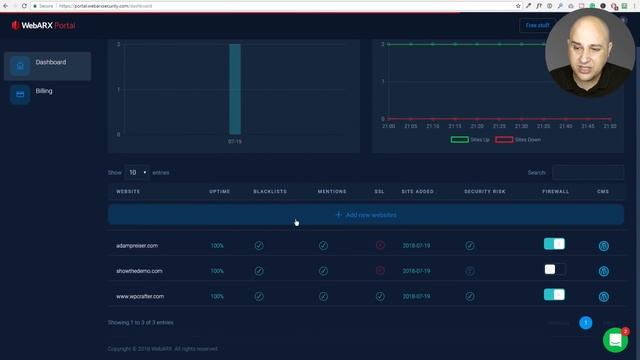Sort table by Site Added column
Viewport: 640px width, 360px height.
pyautogui.click(x=418, y=191)
